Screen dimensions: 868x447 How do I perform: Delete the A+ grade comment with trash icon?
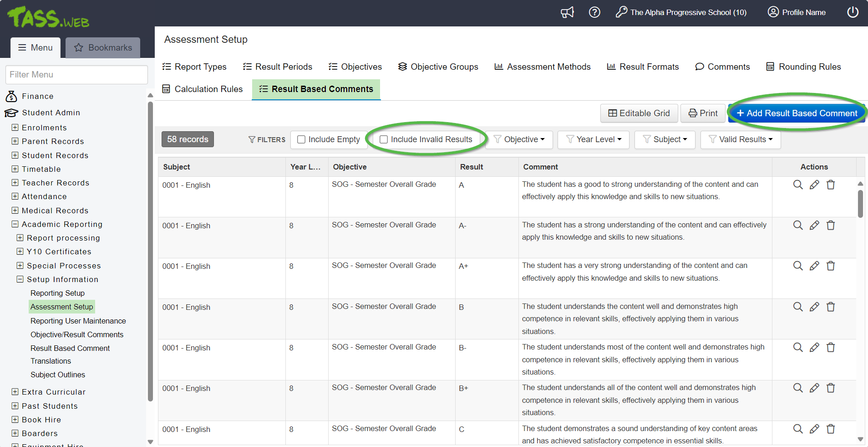click(x=831, y=266)
